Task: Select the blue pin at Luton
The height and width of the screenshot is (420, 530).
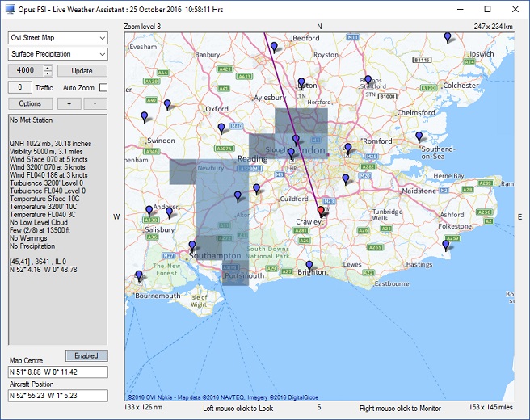Action: point(301,82)
